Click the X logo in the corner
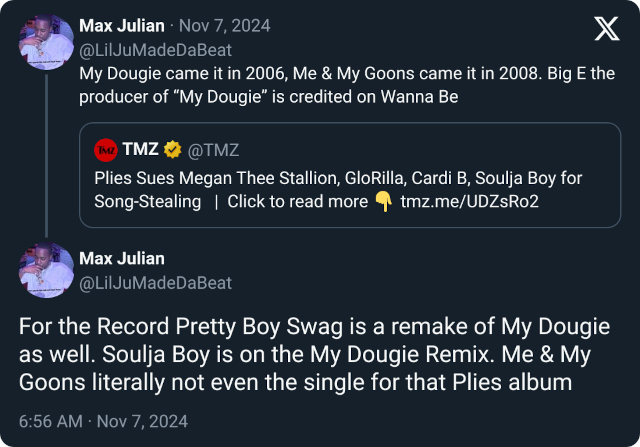640x447 pixels. point(606,30)
